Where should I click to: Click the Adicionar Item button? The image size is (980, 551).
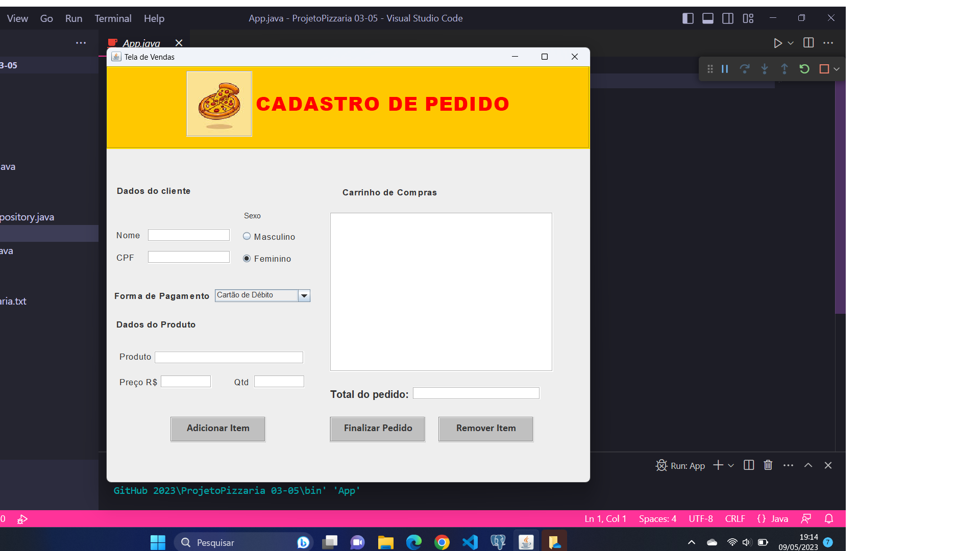[217, 429]
